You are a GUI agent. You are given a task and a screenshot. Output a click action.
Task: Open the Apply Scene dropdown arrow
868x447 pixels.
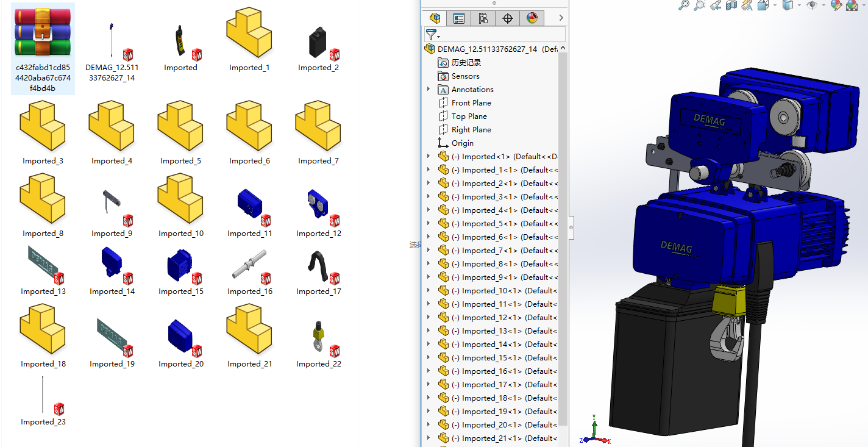coord(863,5)
